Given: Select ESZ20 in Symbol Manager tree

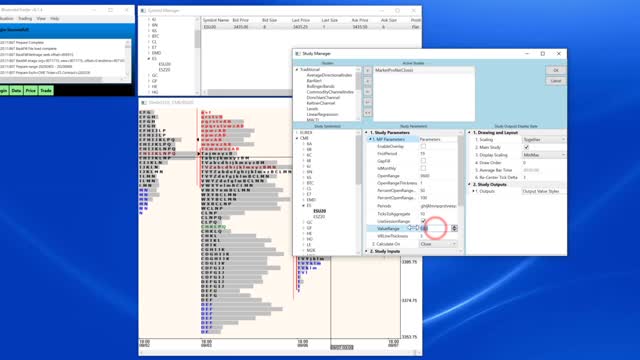Looking at the screenshot, I should tap(164, 70).
